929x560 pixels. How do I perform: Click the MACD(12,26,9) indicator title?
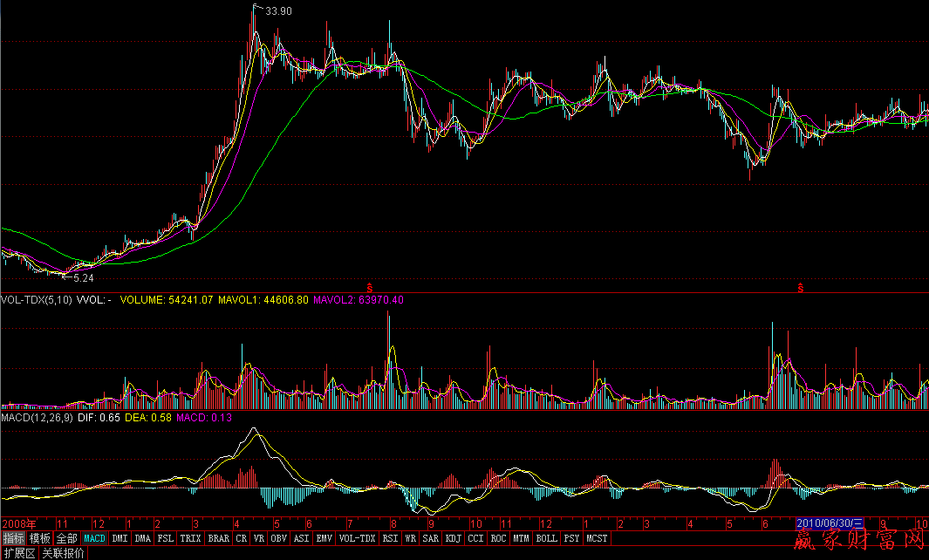(x=38, y=419)
